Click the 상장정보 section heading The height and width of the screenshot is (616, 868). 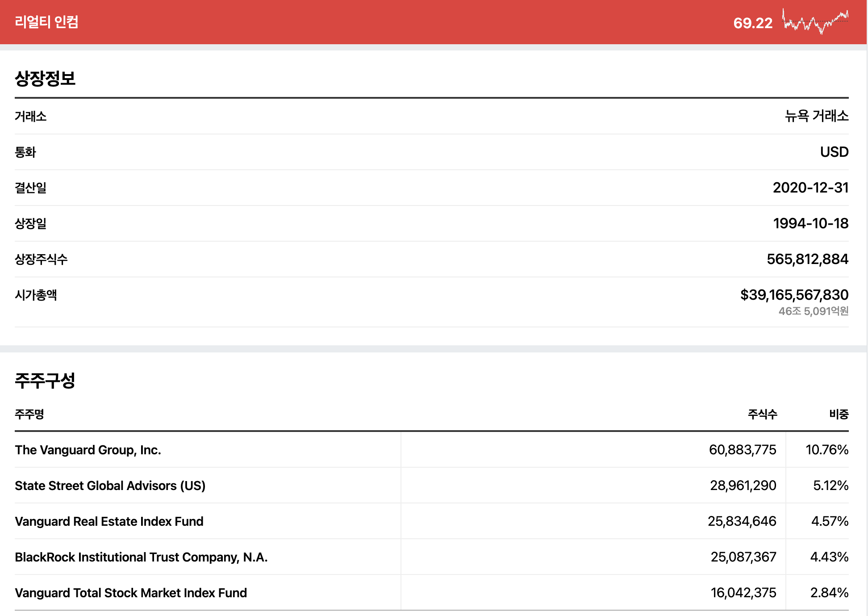45,79
